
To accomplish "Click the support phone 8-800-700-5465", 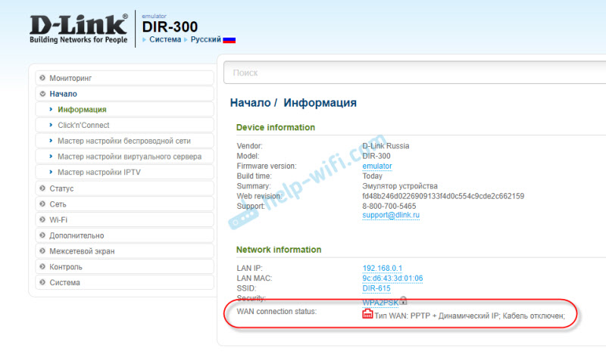I will pos(389,206).
